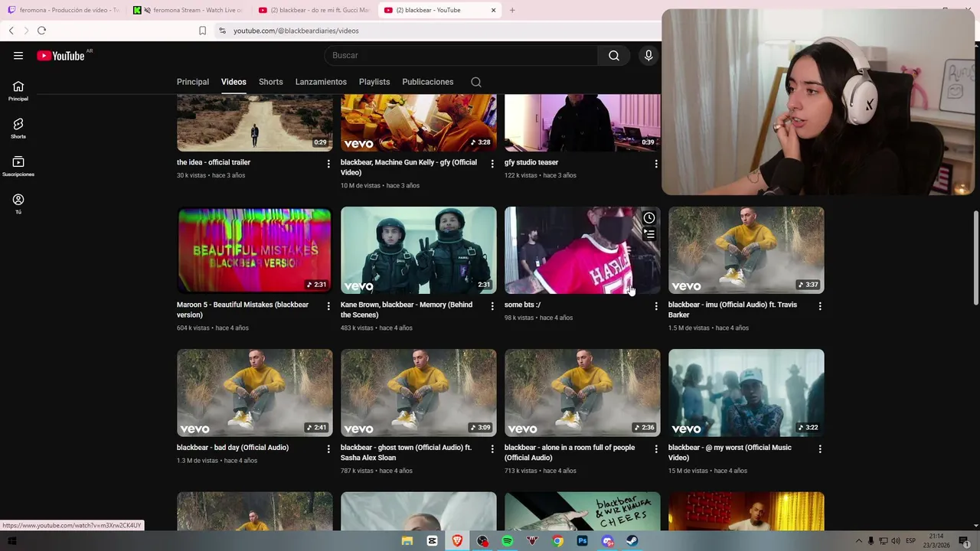Open Shorts in the sidebar

coord(18,129)
